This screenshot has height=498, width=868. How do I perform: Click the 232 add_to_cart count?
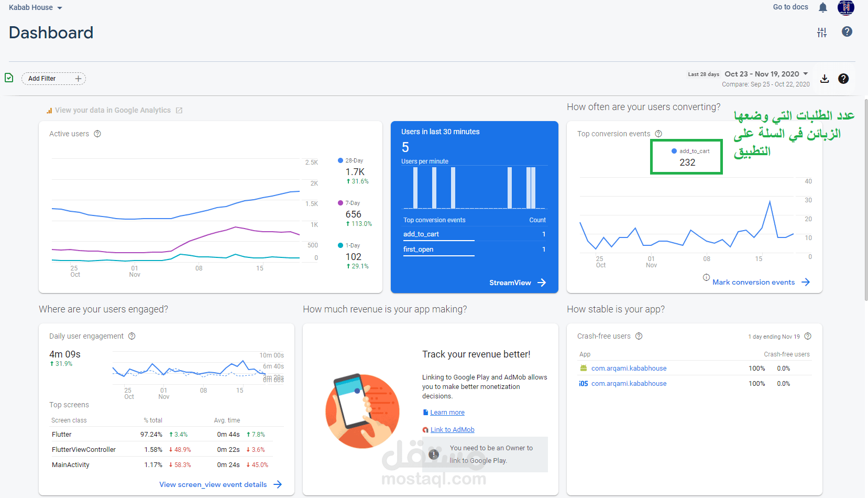point(687,163)
